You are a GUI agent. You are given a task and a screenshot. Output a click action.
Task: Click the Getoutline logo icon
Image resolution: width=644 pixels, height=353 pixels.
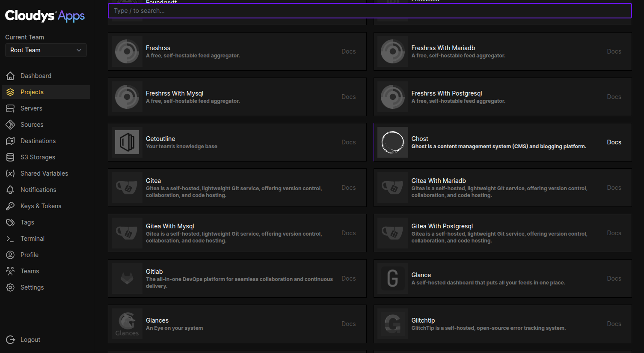click(x=127, y=142)
